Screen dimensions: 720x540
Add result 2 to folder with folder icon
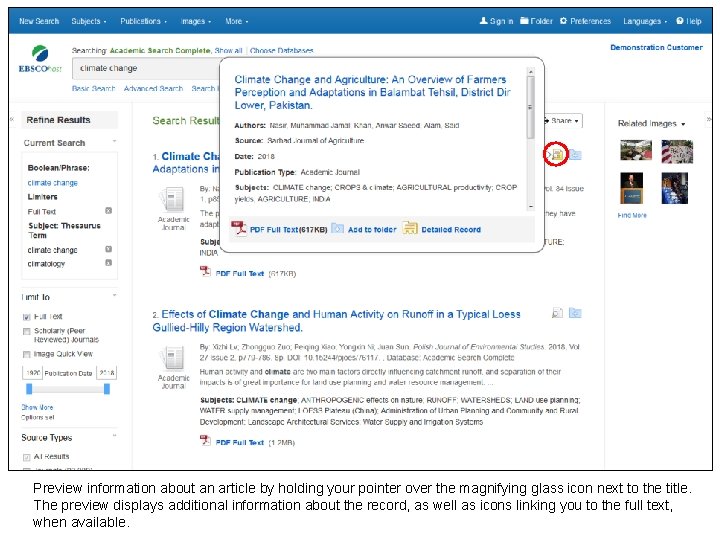click(x=575, y=313)
